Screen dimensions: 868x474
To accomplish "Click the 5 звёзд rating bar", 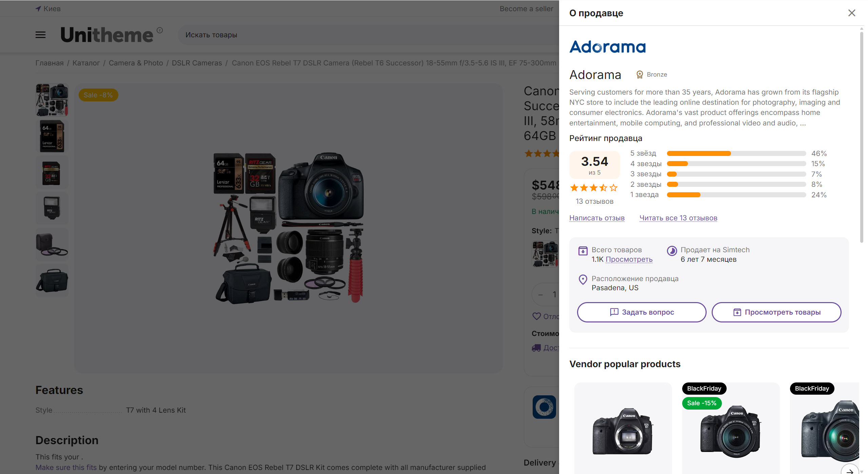I will [x=736, y=154].
